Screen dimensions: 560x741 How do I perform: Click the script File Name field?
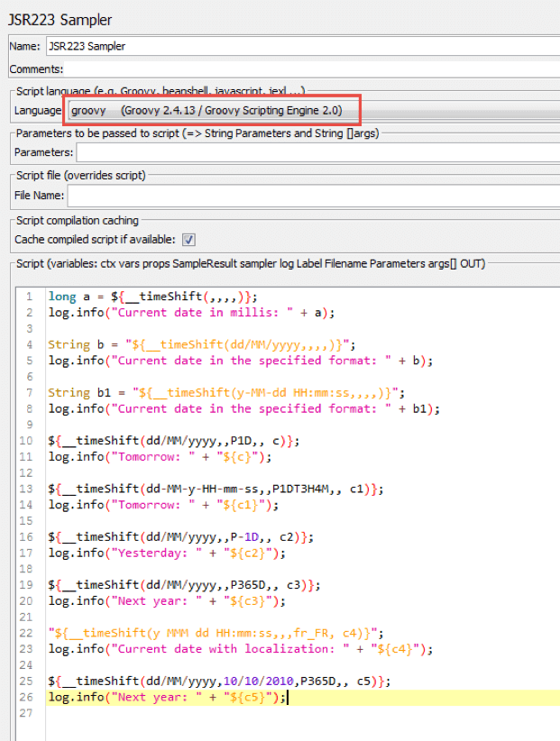314,196
